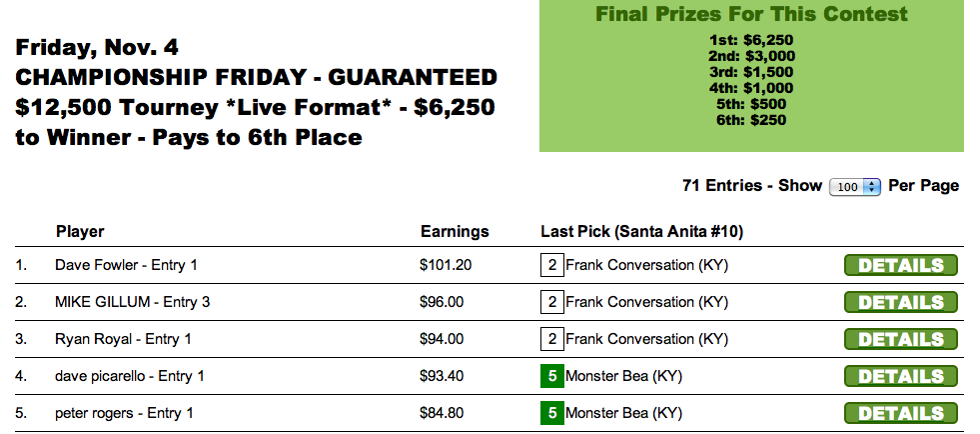The image size is (980, 434).
Task: Click the Dave Fowler - Entry 1 name
Action: click(x=127, y=265)
